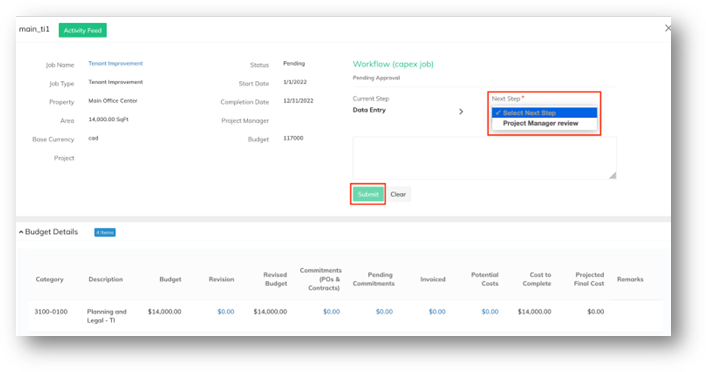Open the Activity Feed
The image size is (706, 372).
pos(82,30)
